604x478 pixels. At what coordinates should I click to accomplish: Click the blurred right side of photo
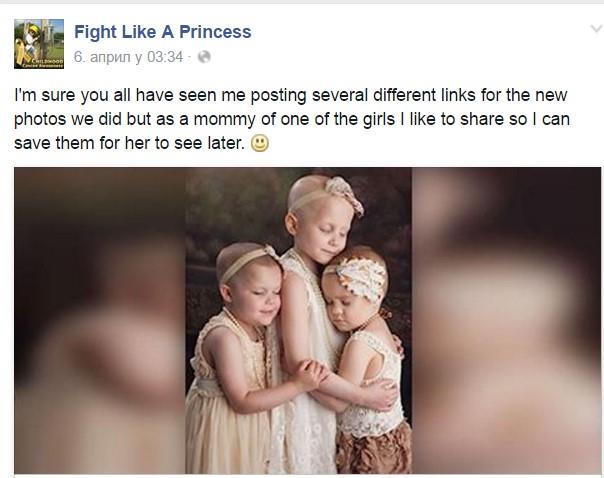click(506, 320)
